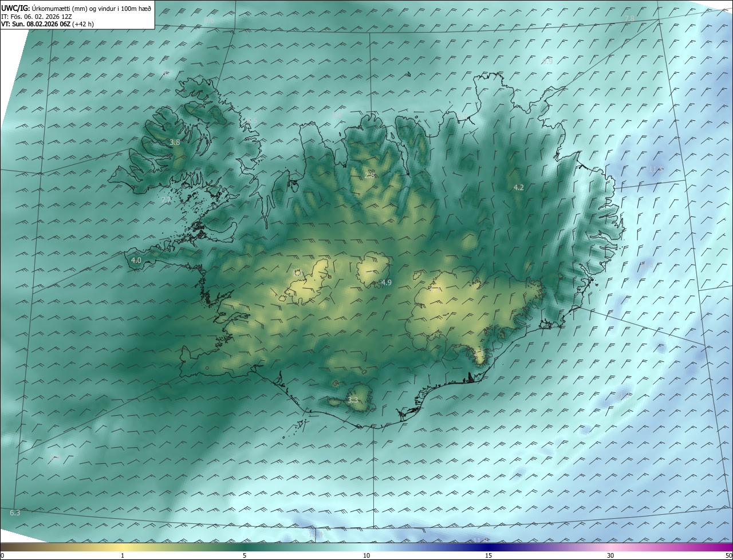
Task: Click the "10" label on the color scale
Action: coord(366,555)
